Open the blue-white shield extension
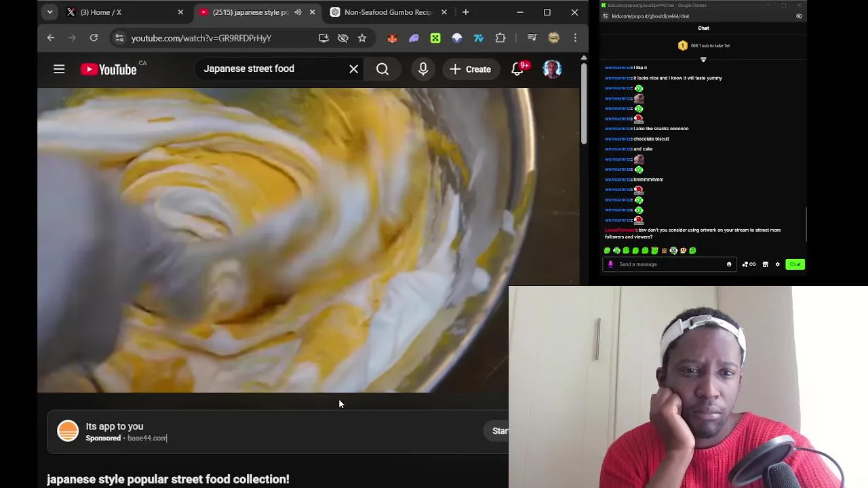Screen dimensions: 868x488 (457, 38)
